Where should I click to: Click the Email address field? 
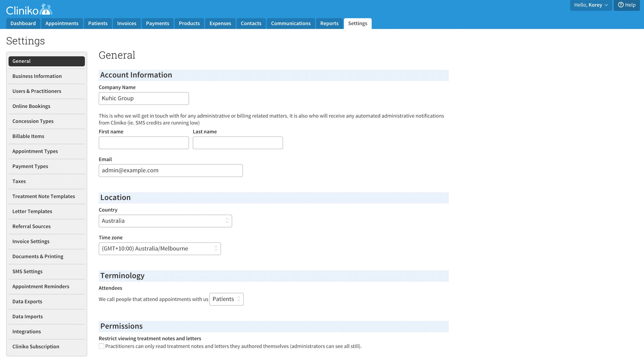click(171, 171)
